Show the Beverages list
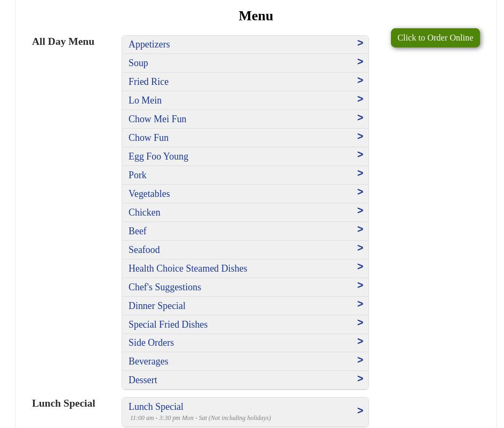This screenshot has height=428, width=504. point(148,361)
